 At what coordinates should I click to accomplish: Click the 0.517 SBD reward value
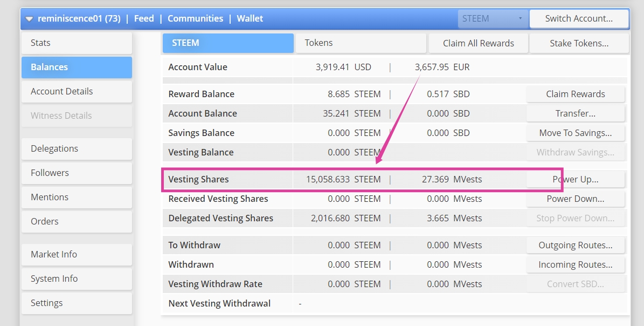(x=448, y=94)
